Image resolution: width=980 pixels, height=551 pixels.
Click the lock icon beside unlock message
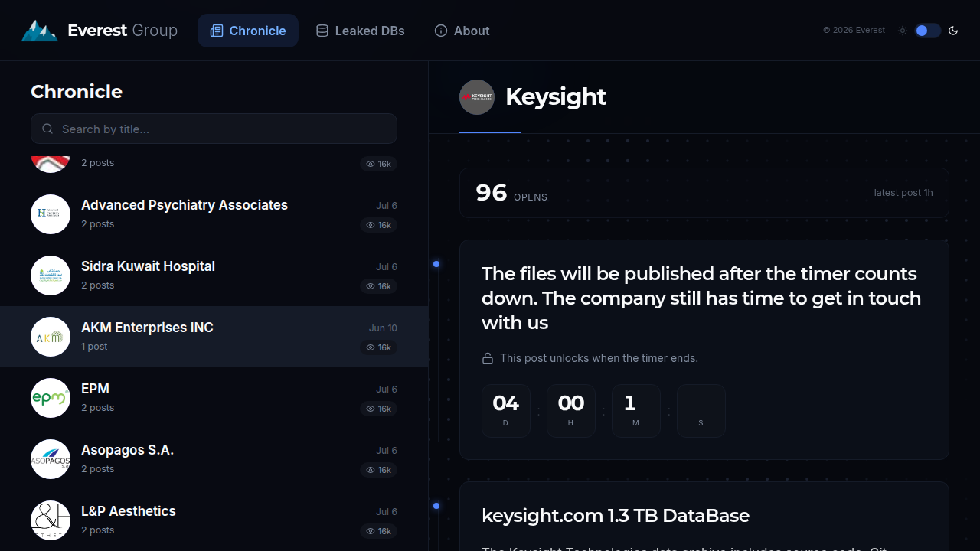(487, 358)
